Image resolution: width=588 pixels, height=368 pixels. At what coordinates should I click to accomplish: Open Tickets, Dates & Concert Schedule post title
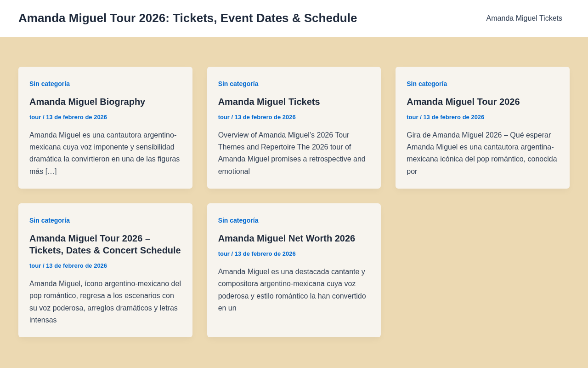coord(105,244)
